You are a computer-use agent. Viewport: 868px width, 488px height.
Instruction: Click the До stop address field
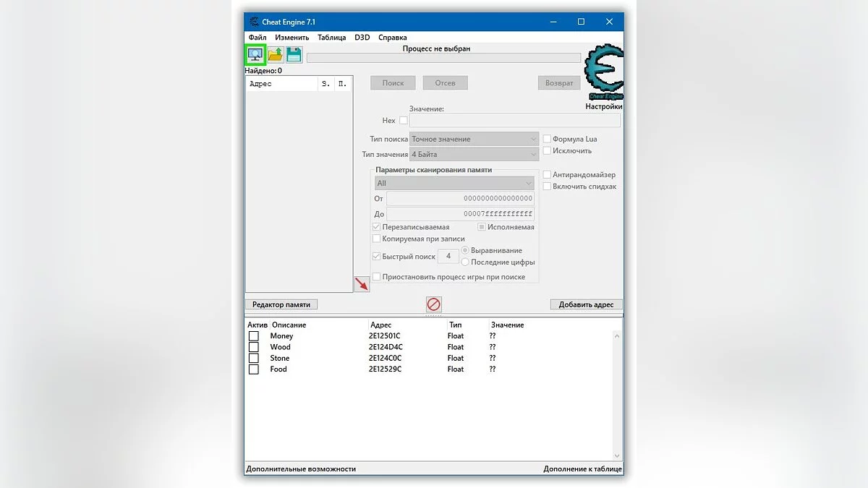(461, 214)
